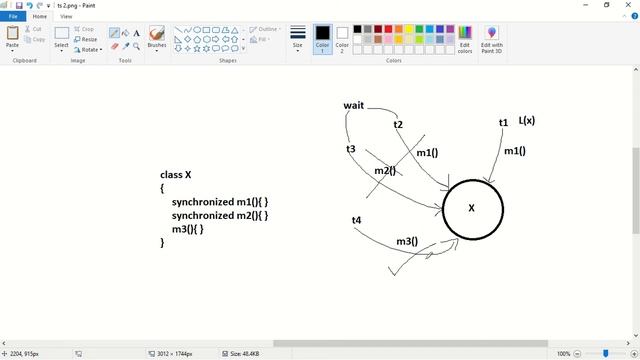This screenshot has height=360, width=640.
Task: Click the Redo arrow in title bar
Action: coord(39,5)
